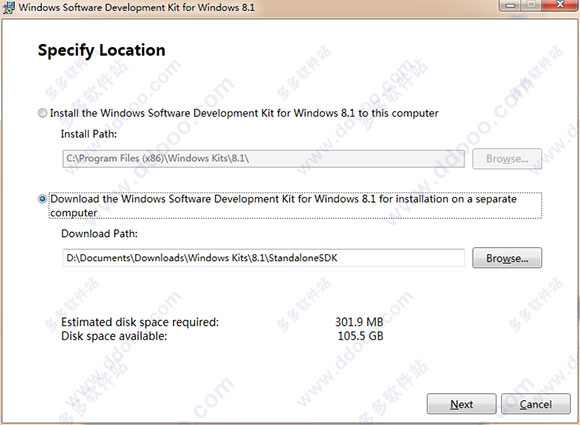Click 'Disk space available:' label
580x425 pixels.
click(114, 336)
